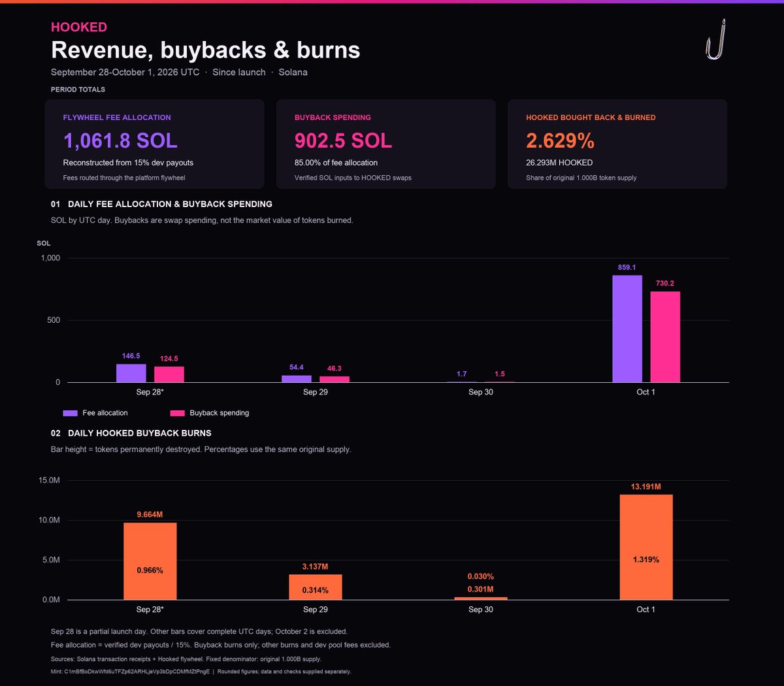Viewport: 784px width, 686px height.
Task: Click 'Fees routed through the platform flywheel' note
Action: (x=124, y=178)
